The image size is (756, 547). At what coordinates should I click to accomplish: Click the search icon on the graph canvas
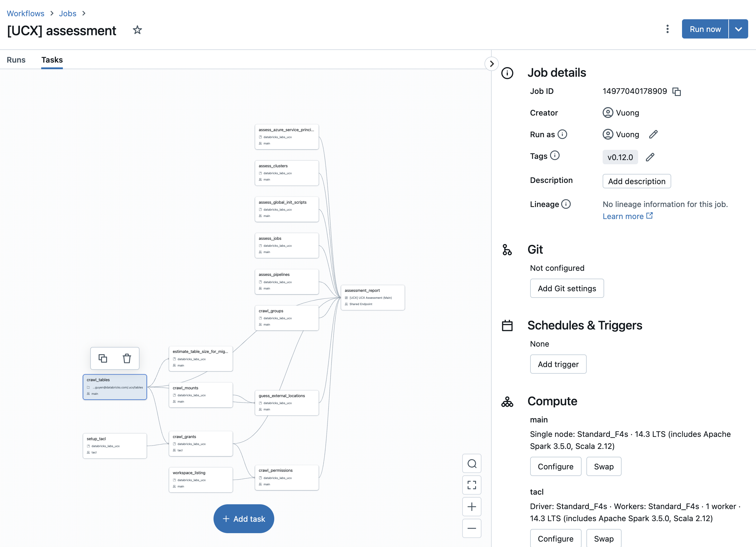[471, 464]
